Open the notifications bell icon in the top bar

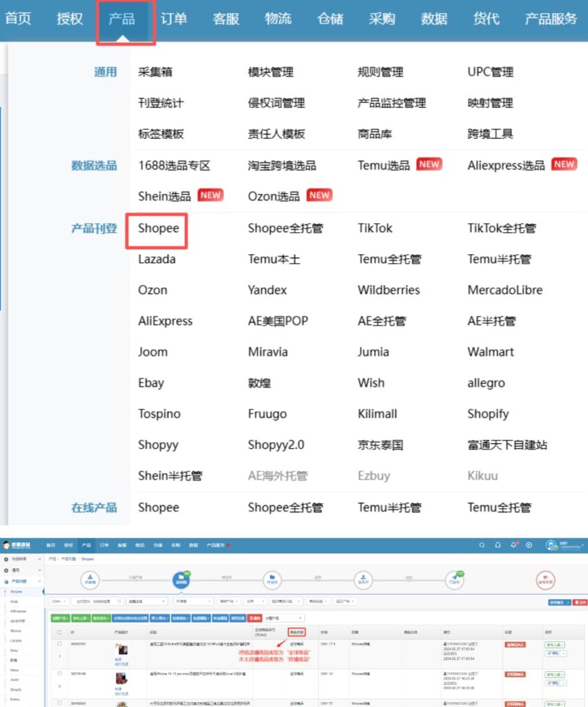click(513, 545)
